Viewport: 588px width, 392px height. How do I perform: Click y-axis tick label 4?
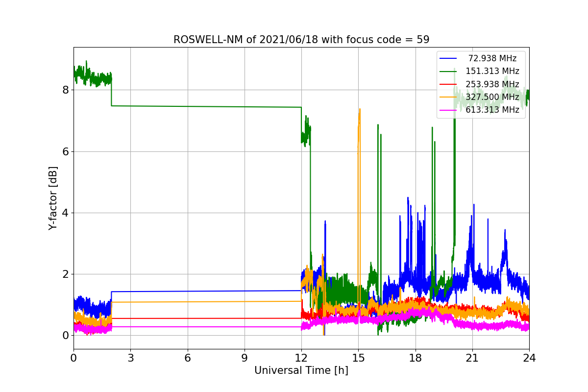(65, 213)
